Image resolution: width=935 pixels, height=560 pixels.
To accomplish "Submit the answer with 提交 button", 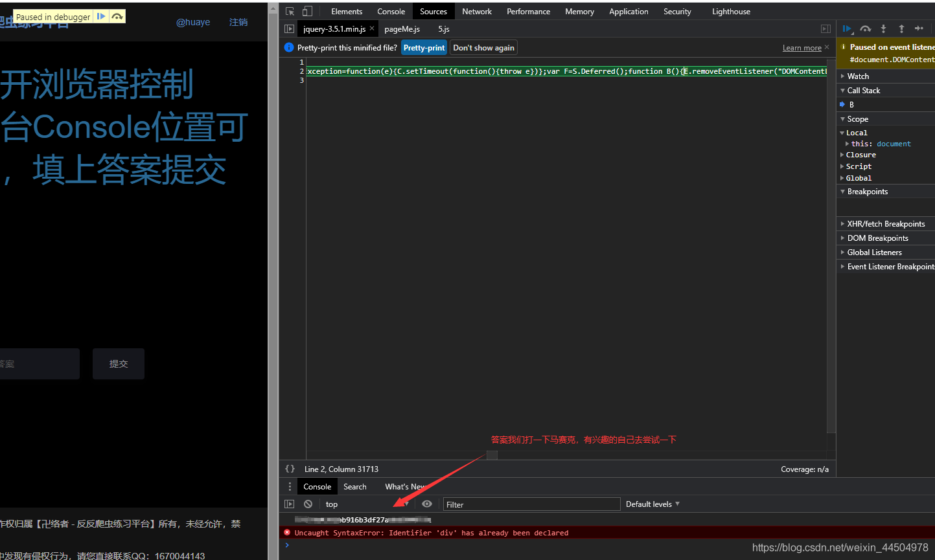I will [x=119, y=364].
